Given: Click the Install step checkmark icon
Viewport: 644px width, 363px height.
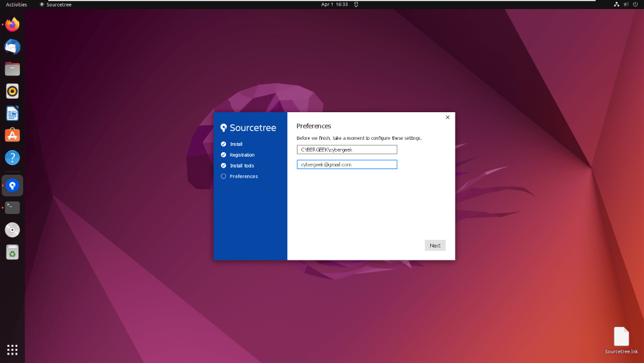Looking at the screenshot, I should (x=223, y=144).
